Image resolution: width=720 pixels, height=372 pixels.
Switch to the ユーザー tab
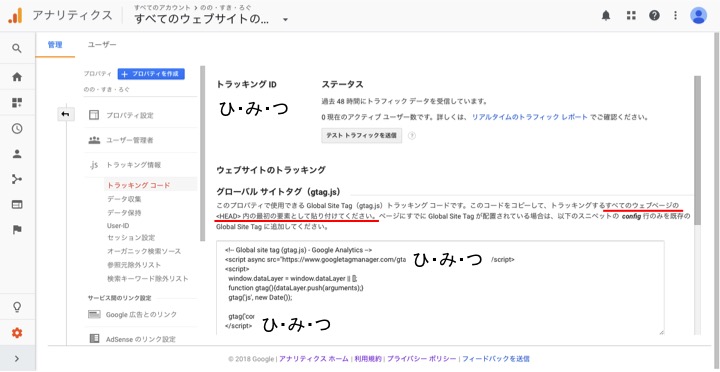point(102,45)
